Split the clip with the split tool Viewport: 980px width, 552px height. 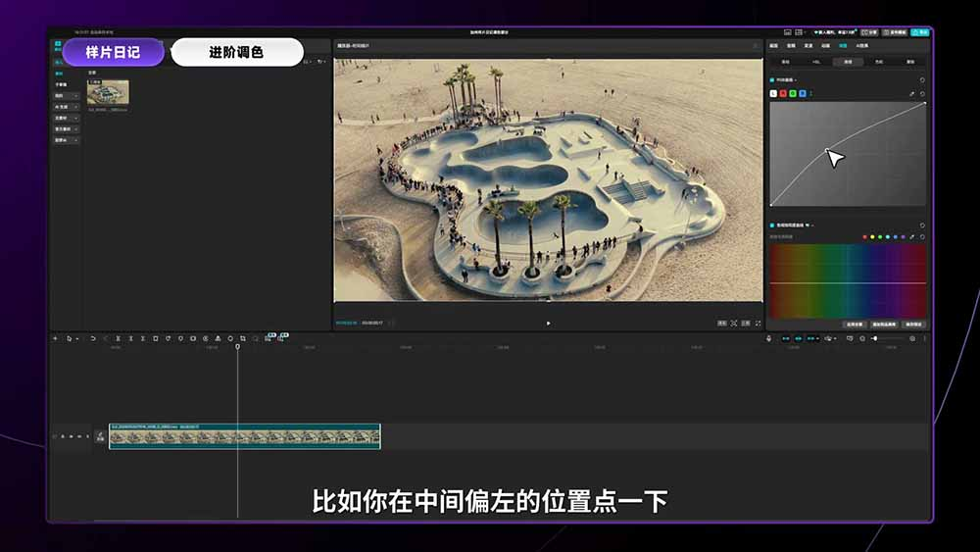119,339
